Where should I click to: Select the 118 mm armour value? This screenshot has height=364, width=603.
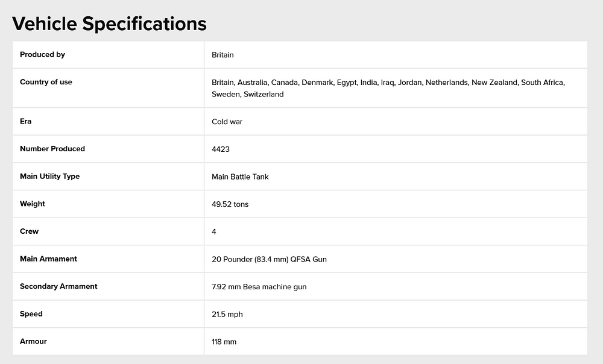click(x=224, y=342)
